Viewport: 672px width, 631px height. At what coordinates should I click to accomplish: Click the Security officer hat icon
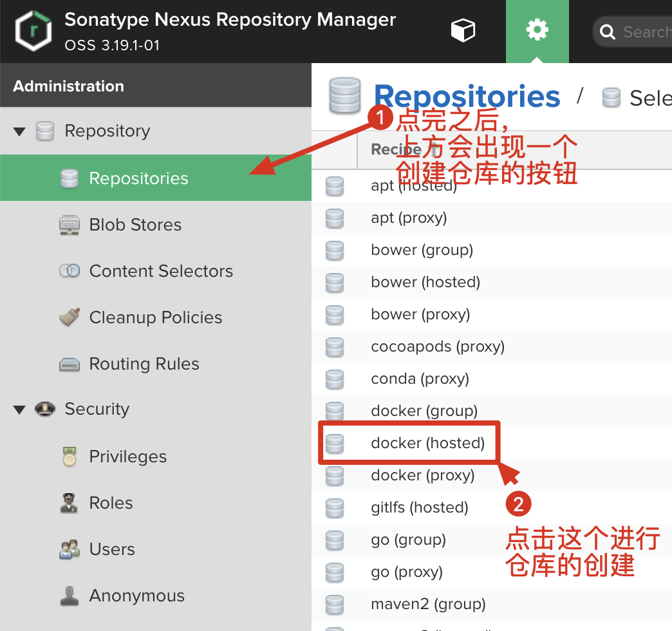coord(45,409)
